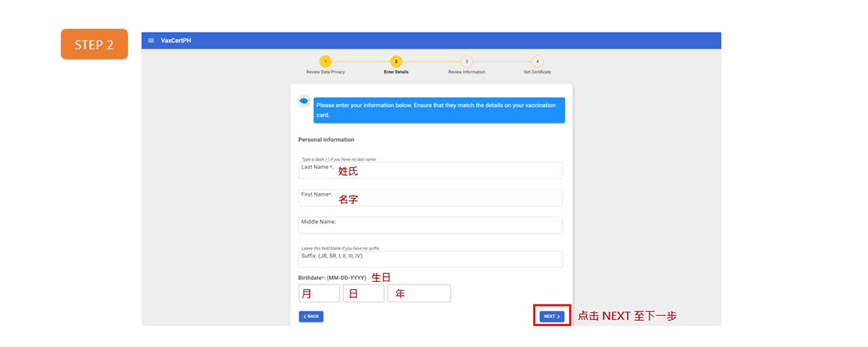Select the Review Data Privacy step label
This screenshot has width=868, height=347.
[x=325, y=72]
